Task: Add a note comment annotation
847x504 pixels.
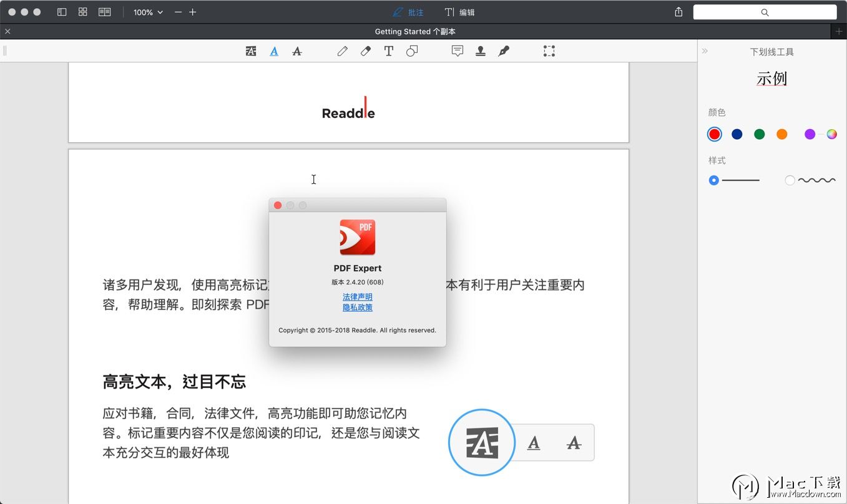Action: (x=458, y=51)
